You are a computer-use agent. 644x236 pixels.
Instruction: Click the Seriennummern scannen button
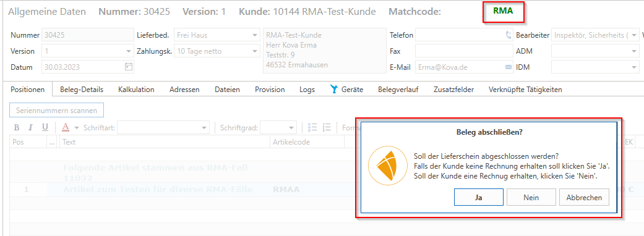(57, 111)
